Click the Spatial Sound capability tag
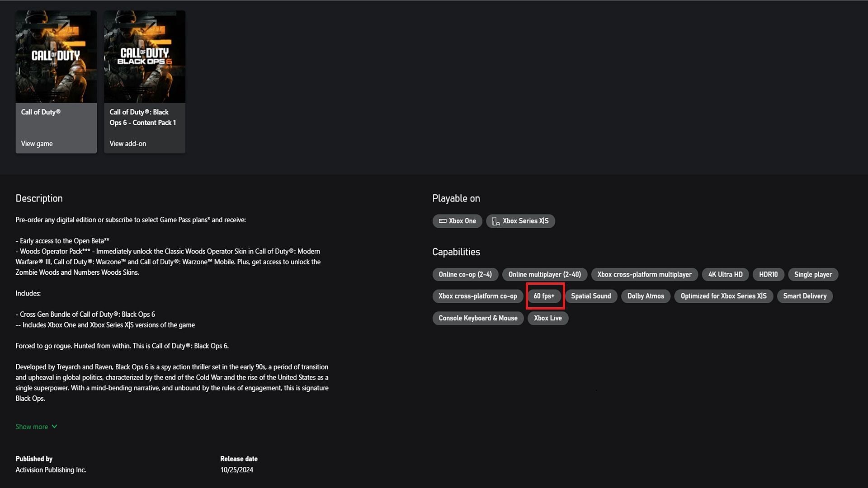 pos(591,296)
